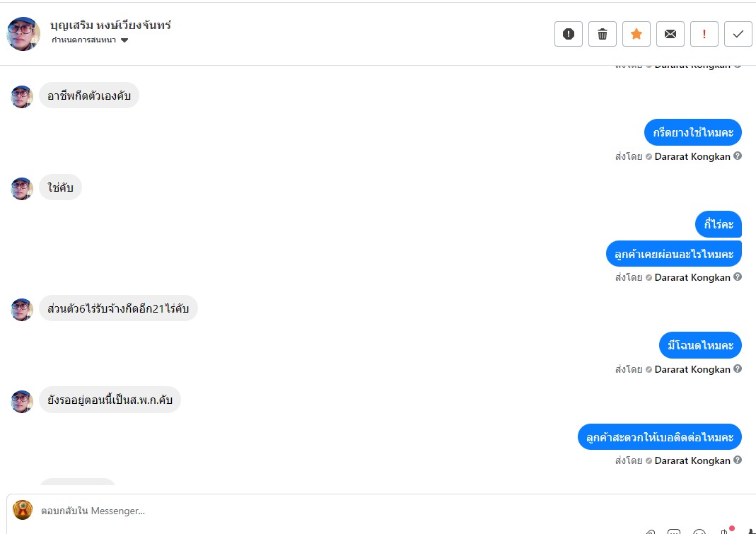This screenshot has width=756, height=534.
Task: Select the ยังรออยู่ตอนนี้เป็นส.พ.ก.คับ message bubble
Action: click(x=110, y=400)
